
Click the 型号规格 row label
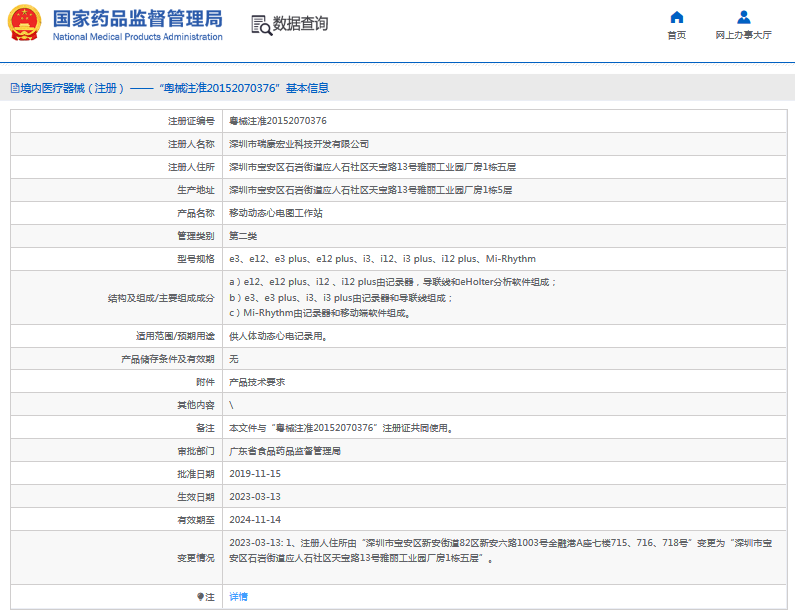[x=196, y=259]
